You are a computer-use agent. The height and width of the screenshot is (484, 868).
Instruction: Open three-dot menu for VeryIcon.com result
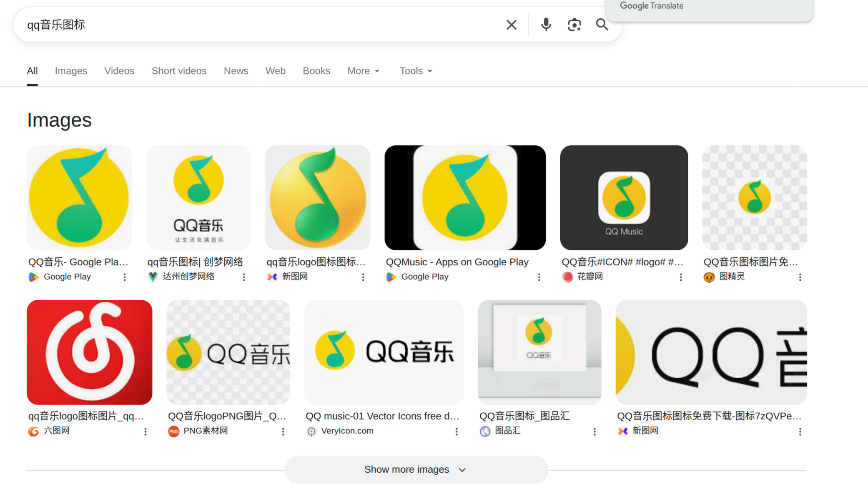[457, 432]
